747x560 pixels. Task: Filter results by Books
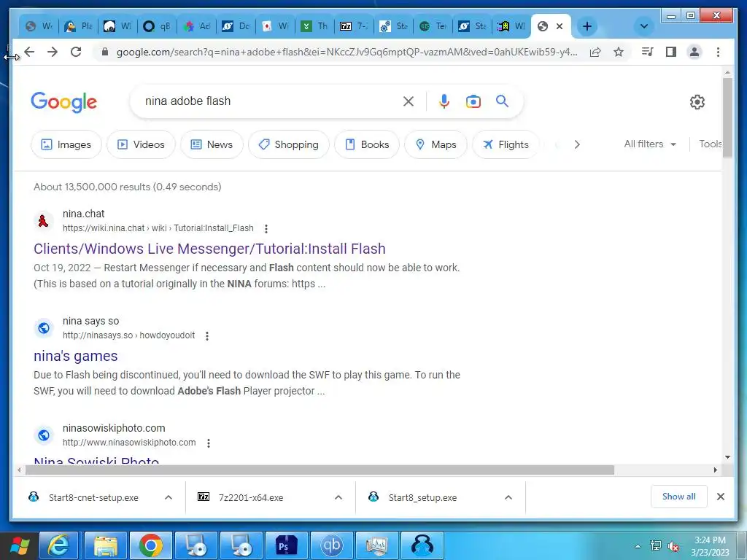pyautogui.click(x=367, y=144)
